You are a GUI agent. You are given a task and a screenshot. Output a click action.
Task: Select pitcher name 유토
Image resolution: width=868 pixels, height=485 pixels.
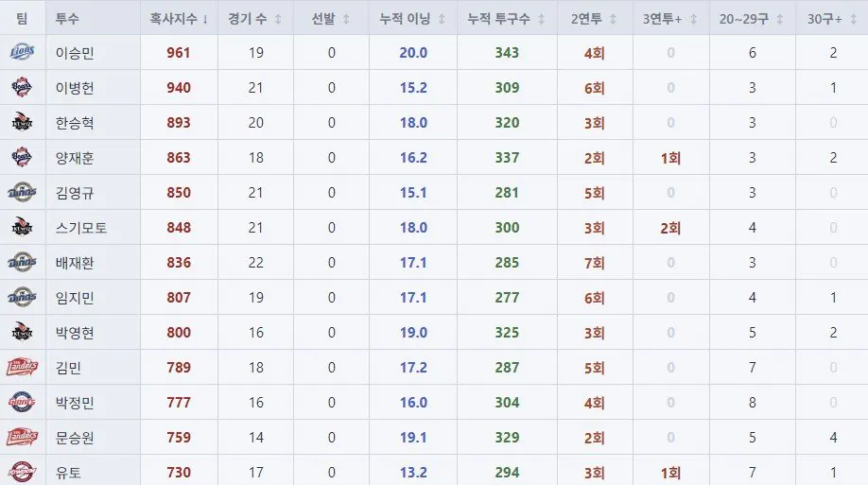(x=69, y=473)
